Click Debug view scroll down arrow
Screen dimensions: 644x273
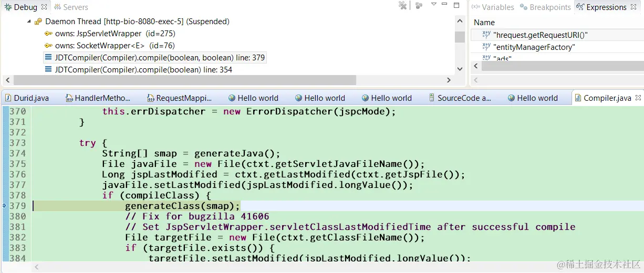point(460,69)
